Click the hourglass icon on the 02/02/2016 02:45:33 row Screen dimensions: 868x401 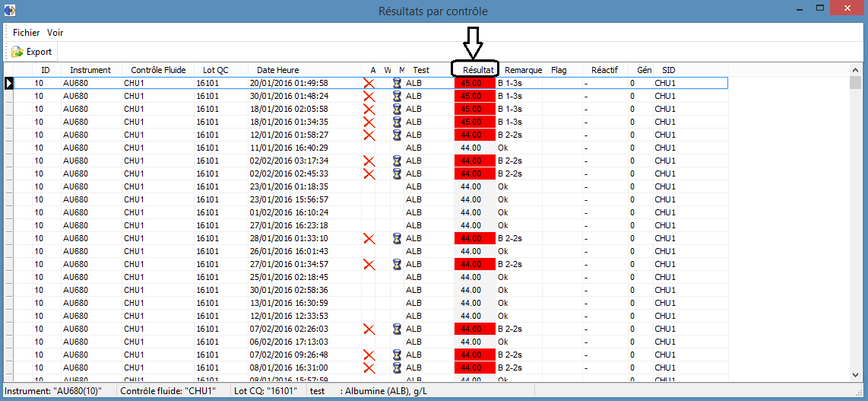(397, 173)
